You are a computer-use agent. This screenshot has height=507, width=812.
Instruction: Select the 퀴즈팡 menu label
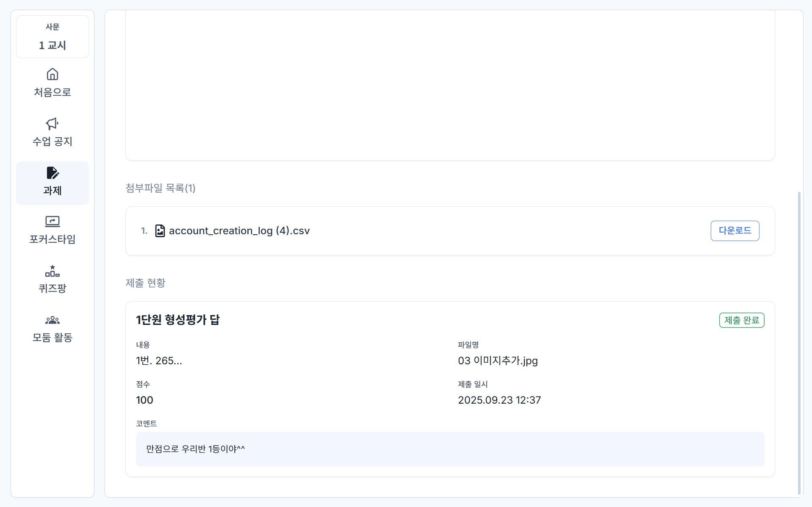pos(53,288)
